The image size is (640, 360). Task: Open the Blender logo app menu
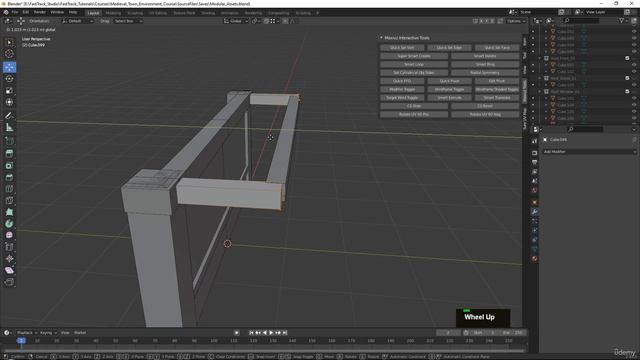[6, 12]
